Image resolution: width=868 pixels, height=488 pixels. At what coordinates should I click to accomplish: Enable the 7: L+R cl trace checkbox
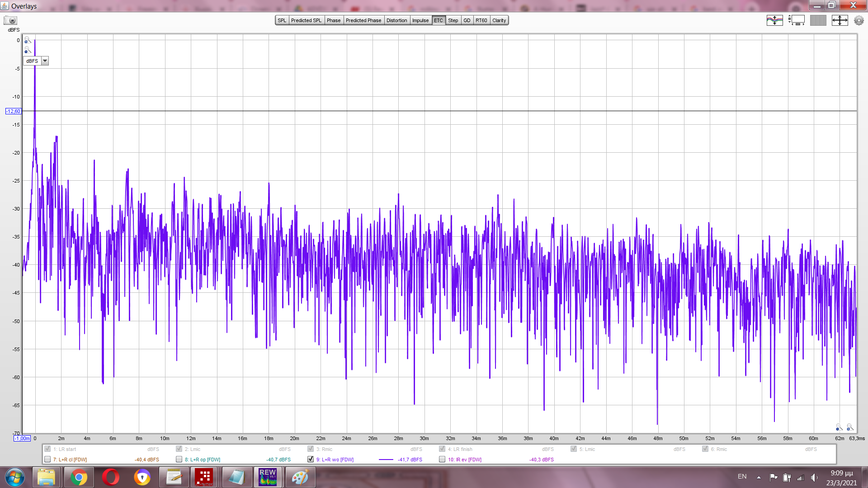(47, 459)
